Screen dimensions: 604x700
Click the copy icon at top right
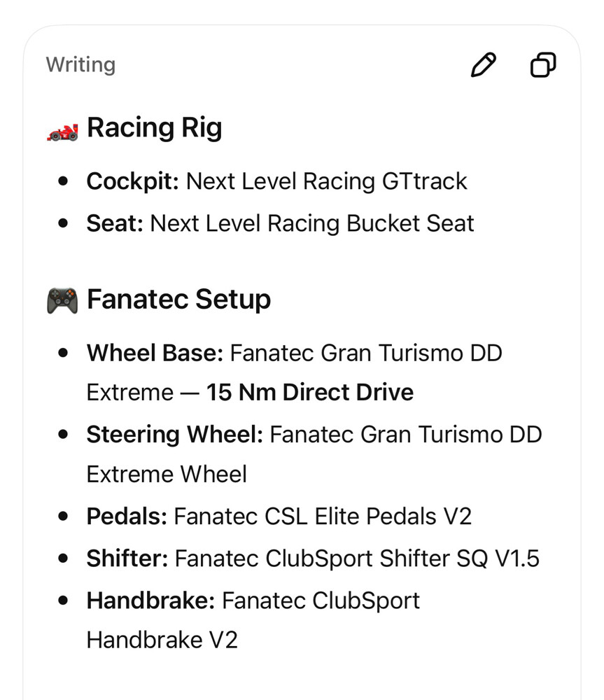pos(543,65)
